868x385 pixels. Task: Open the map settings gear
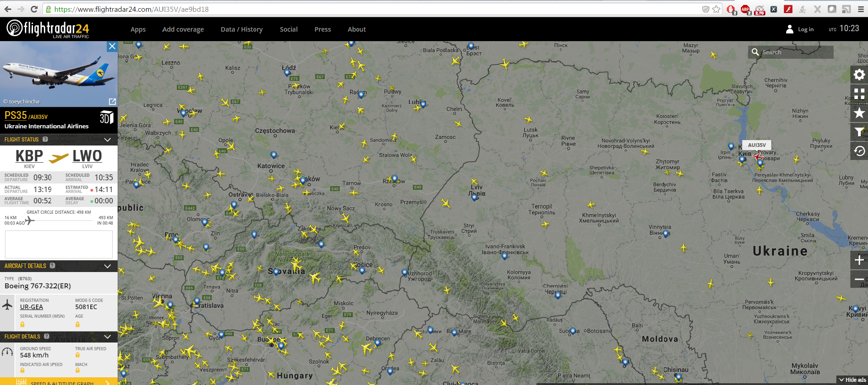tap(859, 75)
